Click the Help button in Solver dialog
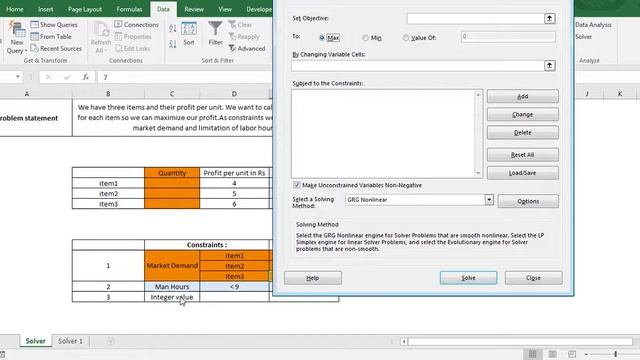This screenshot has height=360, width=640. [313, 278]
